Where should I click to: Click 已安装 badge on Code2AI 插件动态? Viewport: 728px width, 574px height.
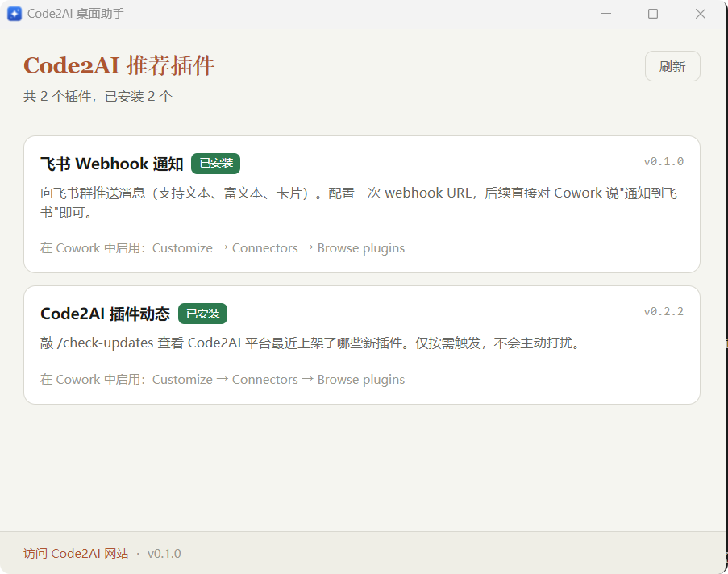[202, 314]
